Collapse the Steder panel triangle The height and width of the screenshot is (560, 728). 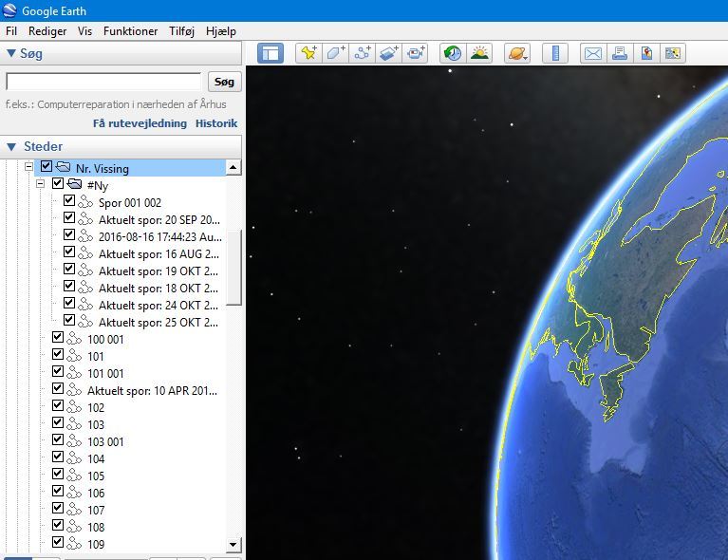(11, 147)
